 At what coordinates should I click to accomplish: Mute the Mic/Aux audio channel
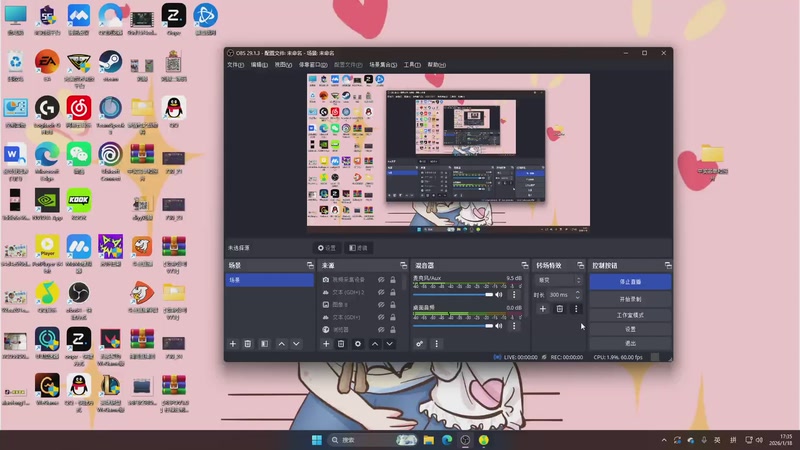point(499,294)
